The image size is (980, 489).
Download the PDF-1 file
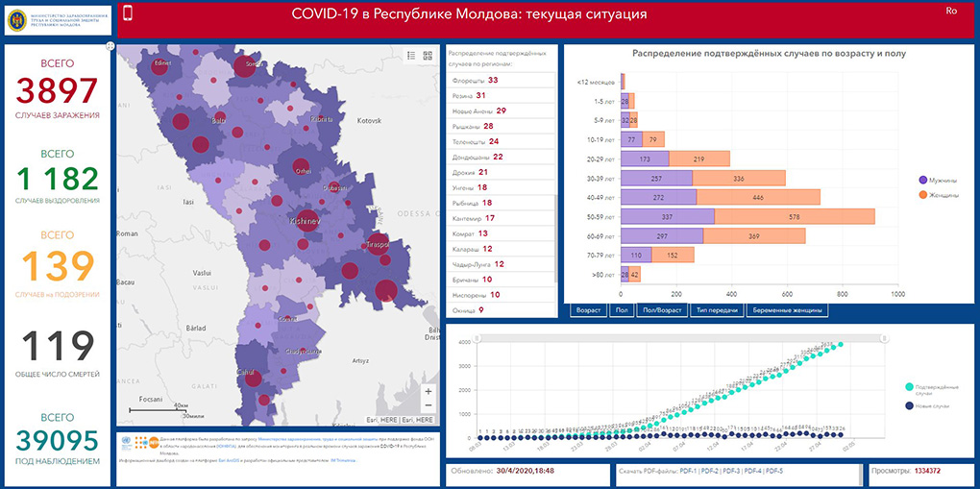coord(689,471)
